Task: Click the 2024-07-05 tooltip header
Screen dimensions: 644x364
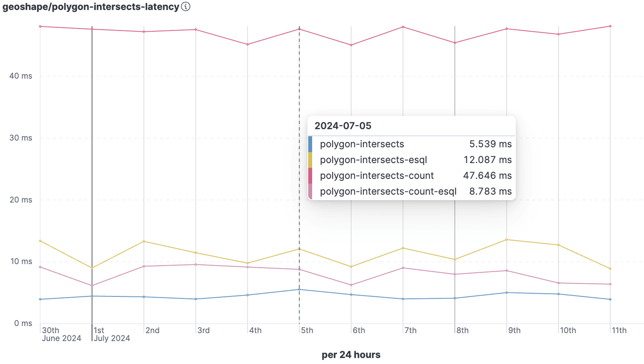Action: (x=343, y=126)
